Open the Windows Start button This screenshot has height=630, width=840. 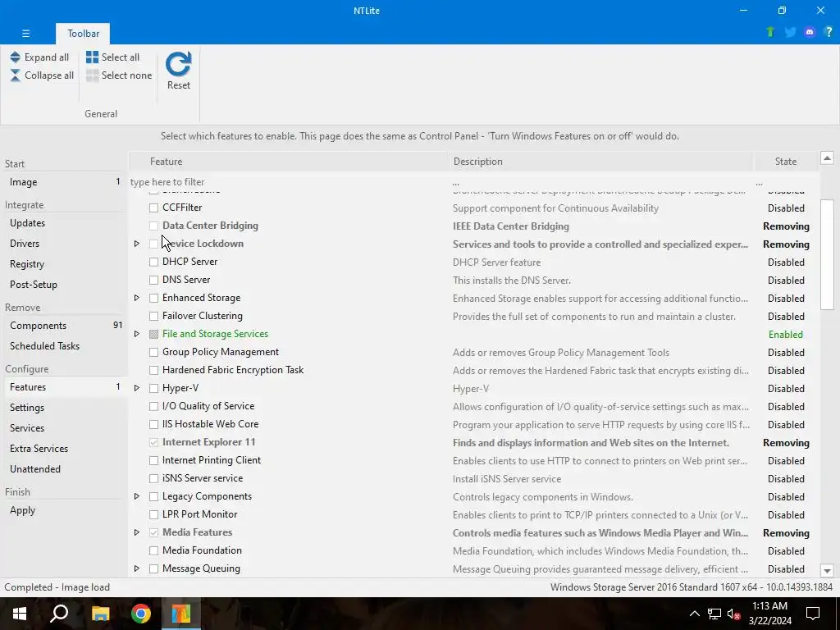(x=20, y=614)
